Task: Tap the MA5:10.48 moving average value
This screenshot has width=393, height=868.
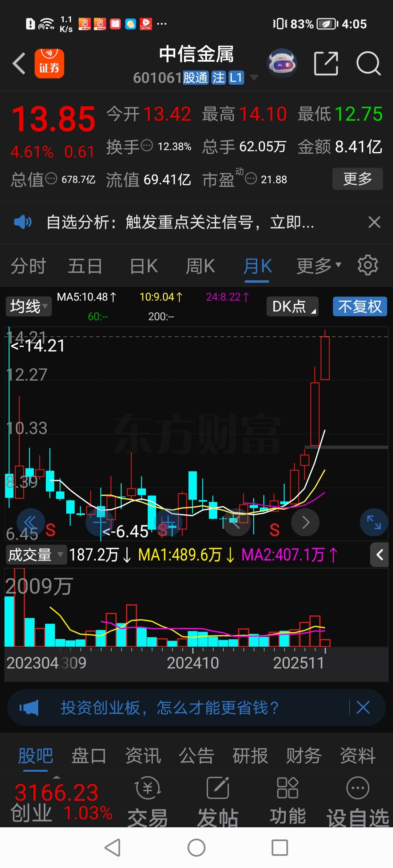Action: pyautogui.click(x=87, y=297)
